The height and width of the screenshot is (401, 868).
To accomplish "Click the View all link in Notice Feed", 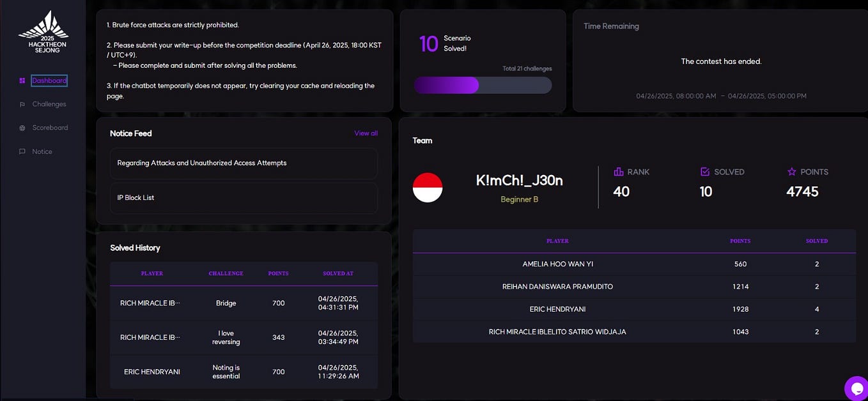I will tap(366, 133).
